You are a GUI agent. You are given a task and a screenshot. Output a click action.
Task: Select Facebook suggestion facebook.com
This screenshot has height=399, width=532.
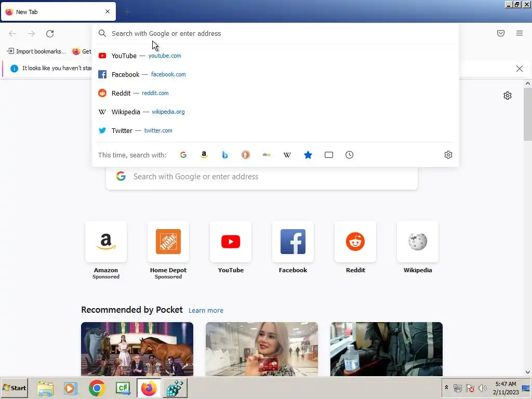tap(275, 74)
